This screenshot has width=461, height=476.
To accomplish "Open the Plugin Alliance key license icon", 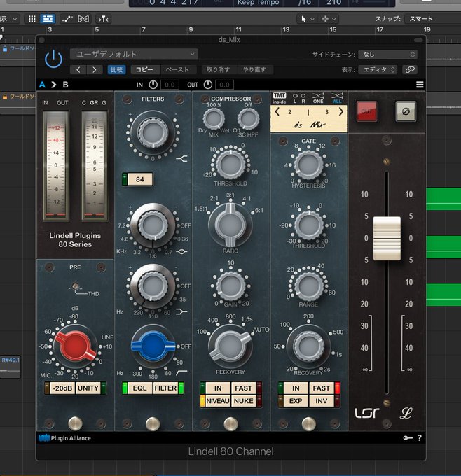I will tap(408, 437).
